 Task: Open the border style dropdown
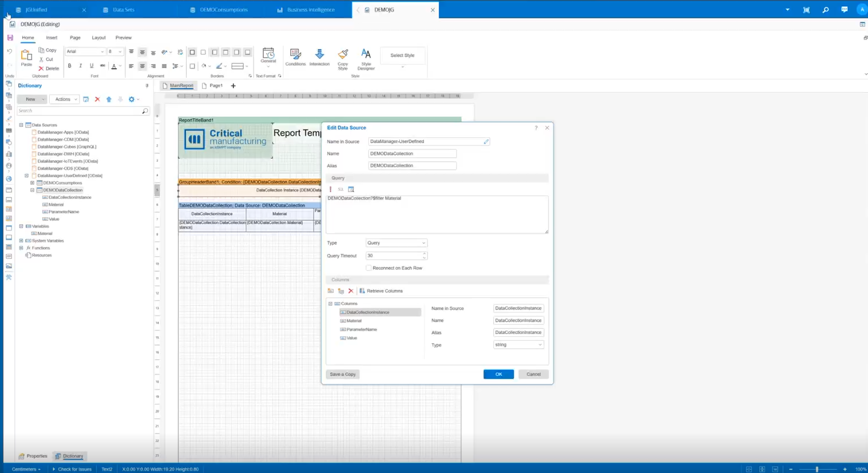[x=240, y=66]
